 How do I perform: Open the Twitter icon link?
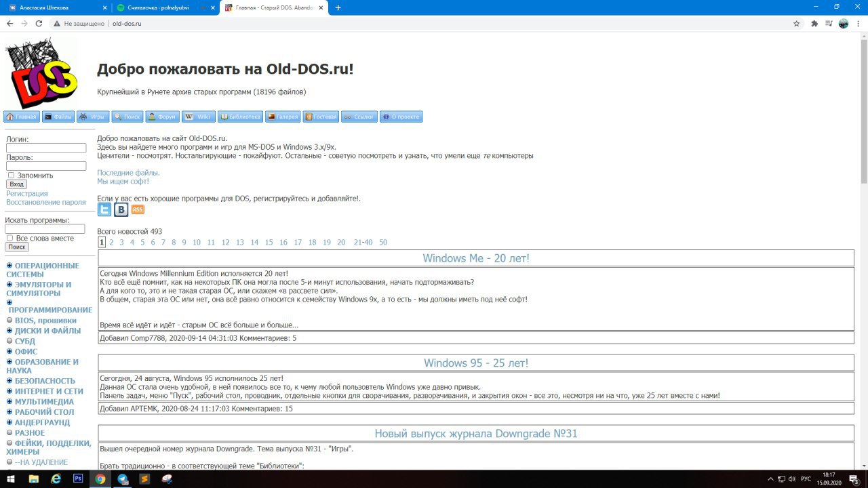(104, 209)
